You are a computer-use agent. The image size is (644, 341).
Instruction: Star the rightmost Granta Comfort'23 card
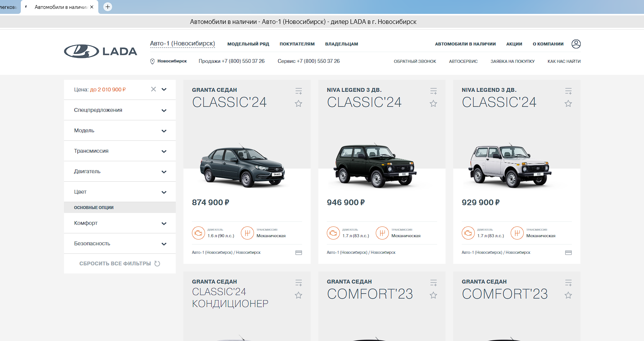[x=568, y=295]
